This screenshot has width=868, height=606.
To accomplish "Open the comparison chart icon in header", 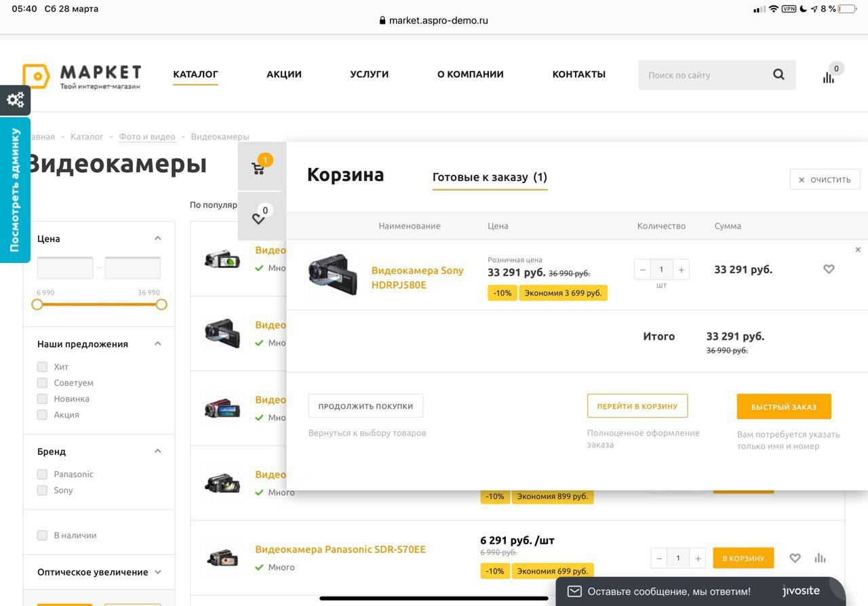I will [829, 77].
